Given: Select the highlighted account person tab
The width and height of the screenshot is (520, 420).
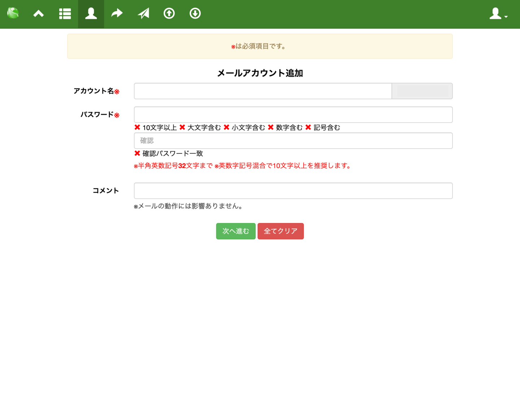Looking at the screenshot, I should (x=91, y=14).
